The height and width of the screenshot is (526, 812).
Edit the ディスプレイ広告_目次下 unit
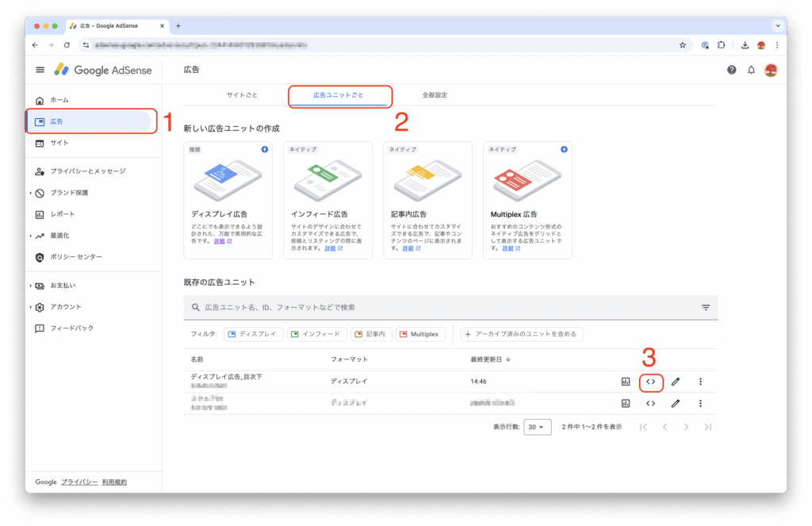click(x=676, y=382)
